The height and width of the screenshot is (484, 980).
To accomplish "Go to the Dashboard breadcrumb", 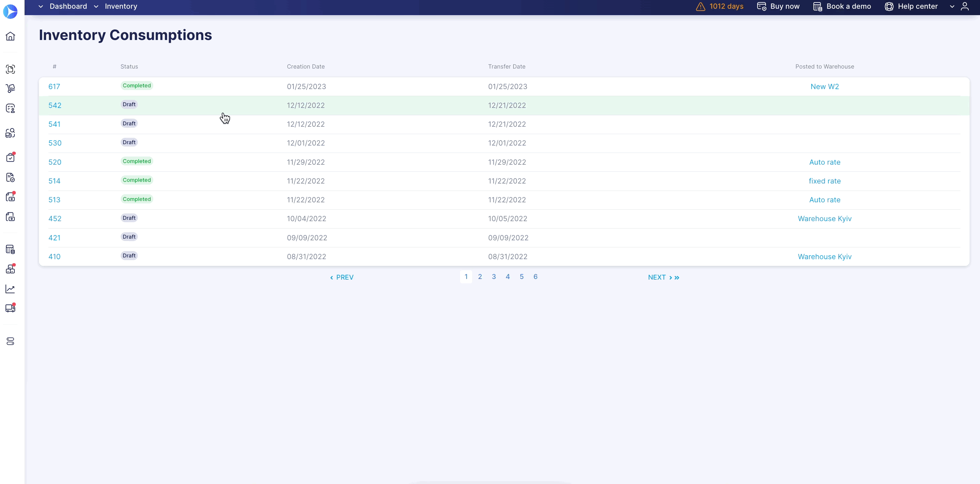I will [68, 6].
